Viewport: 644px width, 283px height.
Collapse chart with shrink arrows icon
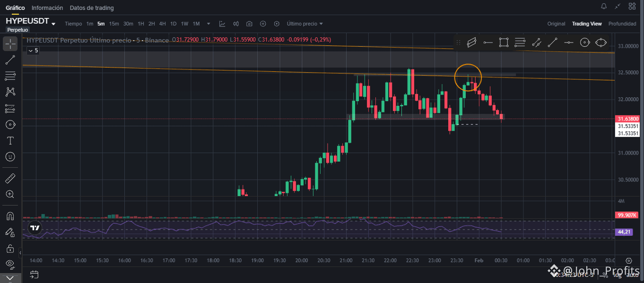[618, 6]
